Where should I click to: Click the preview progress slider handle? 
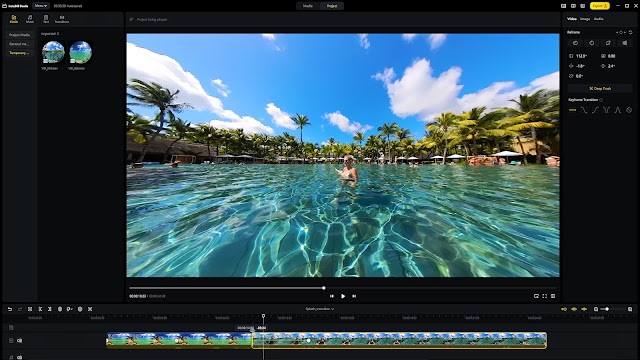[324, 288]
